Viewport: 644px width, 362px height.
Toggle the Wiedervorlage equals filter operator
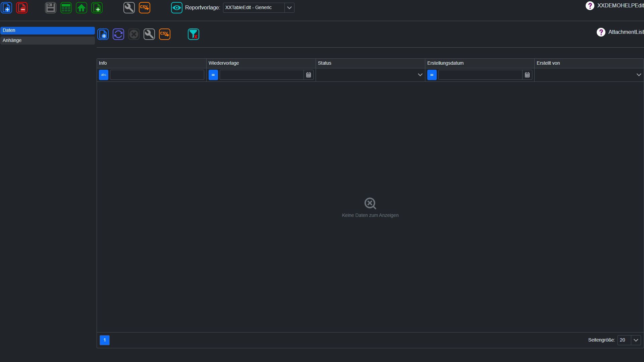[x=213, y=75]
